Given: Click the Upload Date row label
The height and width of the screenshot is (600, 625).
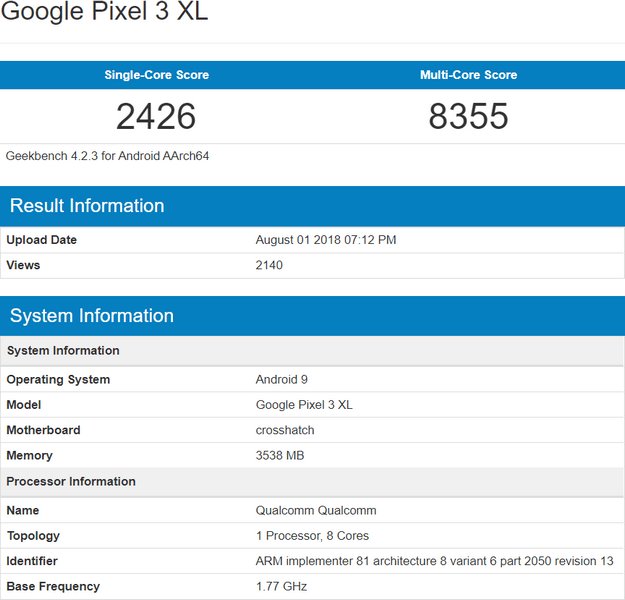Looking at the screenshot, I should [x=42, y=240].
